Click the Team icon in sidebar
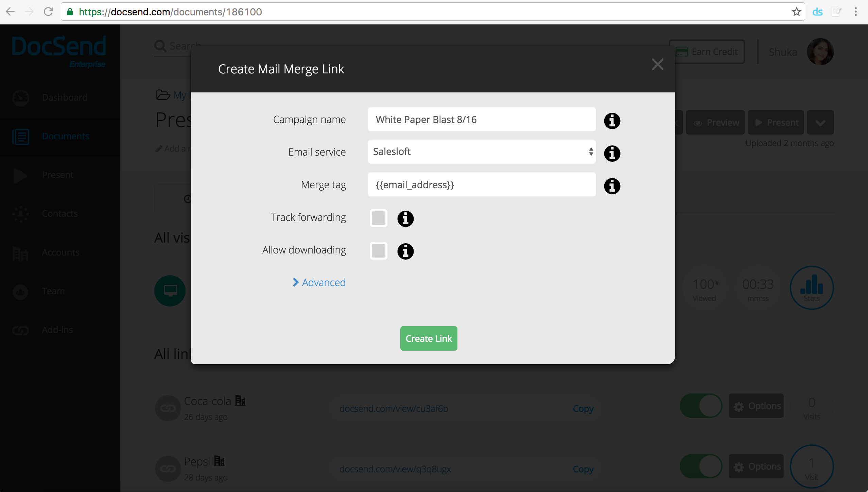 click(x=21, y=292)
